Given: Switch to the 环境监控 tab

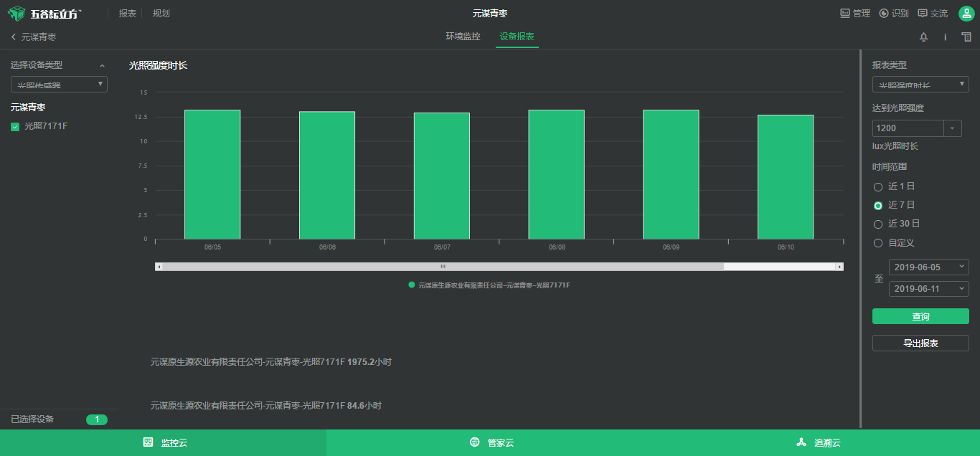Looking at the screenshot, I should pos(463,37).
